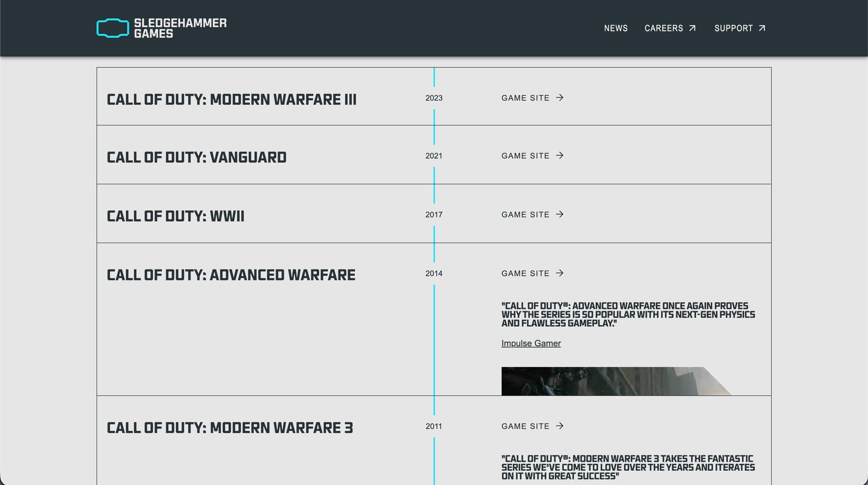Click the Advanced Warfare quote about next-gen physics
The height and width of the screenshot is (485, 868).
[628, 315]
